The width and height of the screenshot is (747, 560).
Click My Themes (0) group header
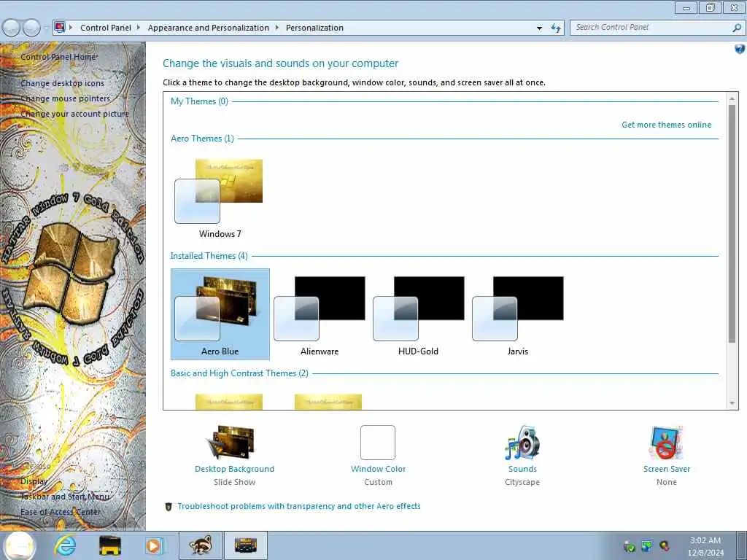click(x=199, y=101)
